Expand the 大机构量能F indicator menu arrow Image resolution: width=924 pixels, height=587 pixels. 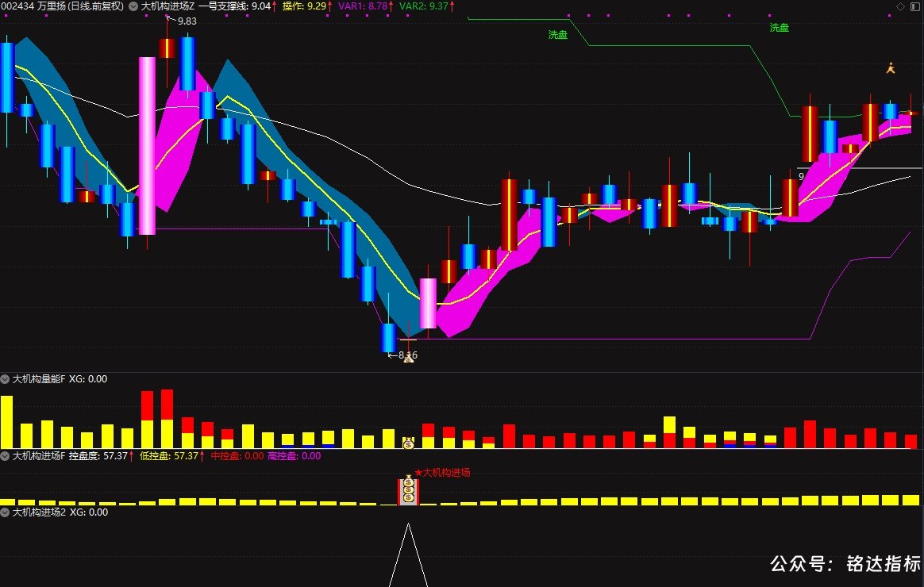pos(5,379)
